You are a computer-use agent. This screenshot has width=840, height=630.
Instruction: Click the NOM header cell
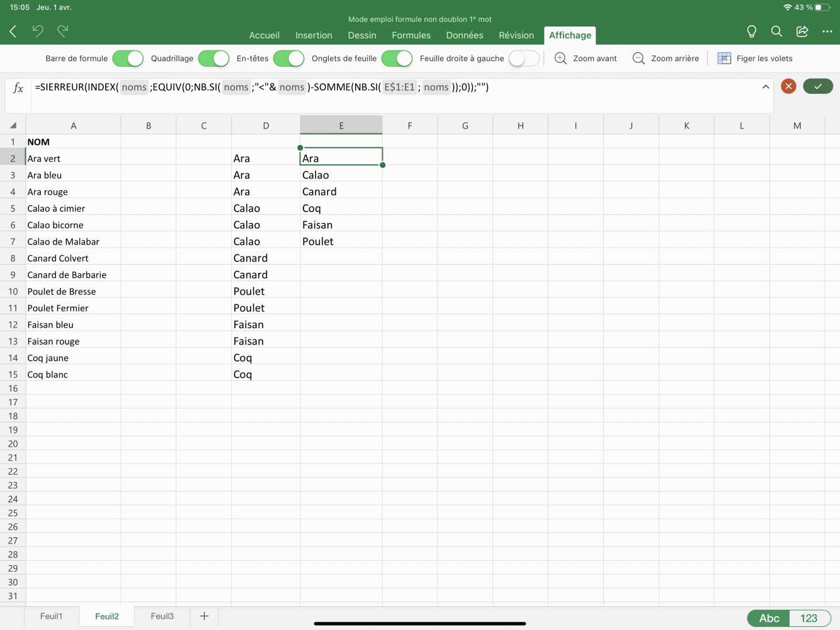73,142
